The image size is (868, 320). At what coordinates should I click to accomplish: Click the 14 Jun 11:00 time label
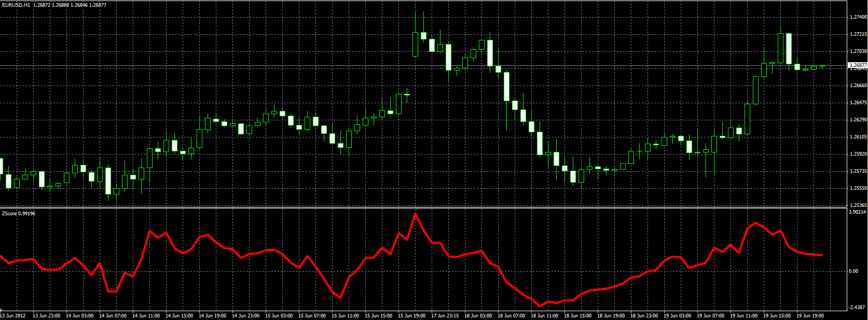coord(146,316)
